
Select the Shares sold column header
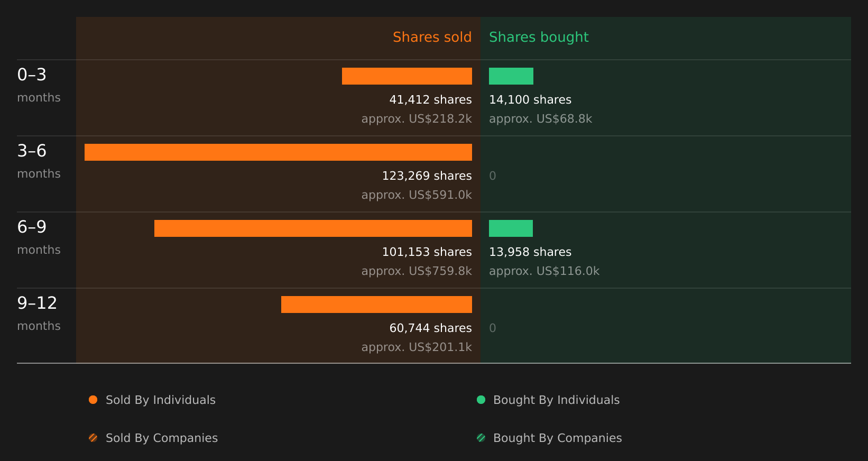(x=432, y=37)
